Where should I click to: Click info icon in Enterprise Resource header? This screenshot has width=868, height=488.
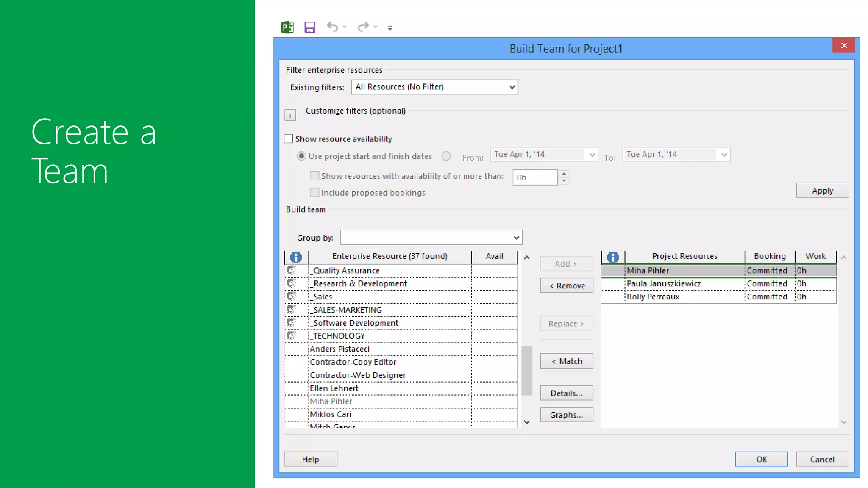296,257
